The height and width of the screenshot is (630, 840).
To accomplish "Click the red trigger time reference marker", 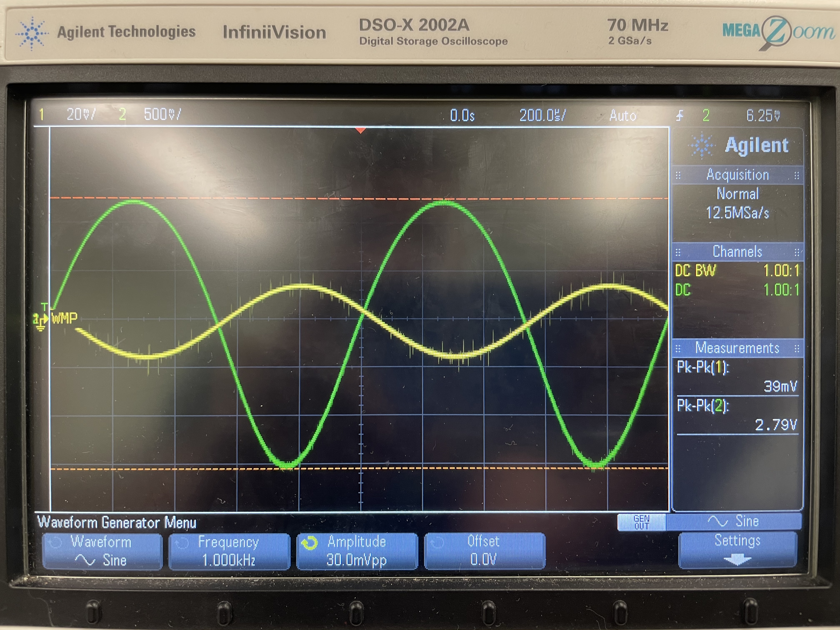I will click(360, 131).
